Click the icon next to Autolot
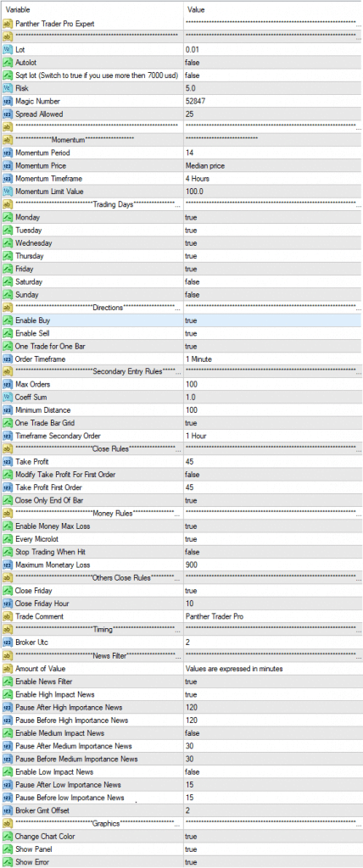 click(x=7, y=63)
